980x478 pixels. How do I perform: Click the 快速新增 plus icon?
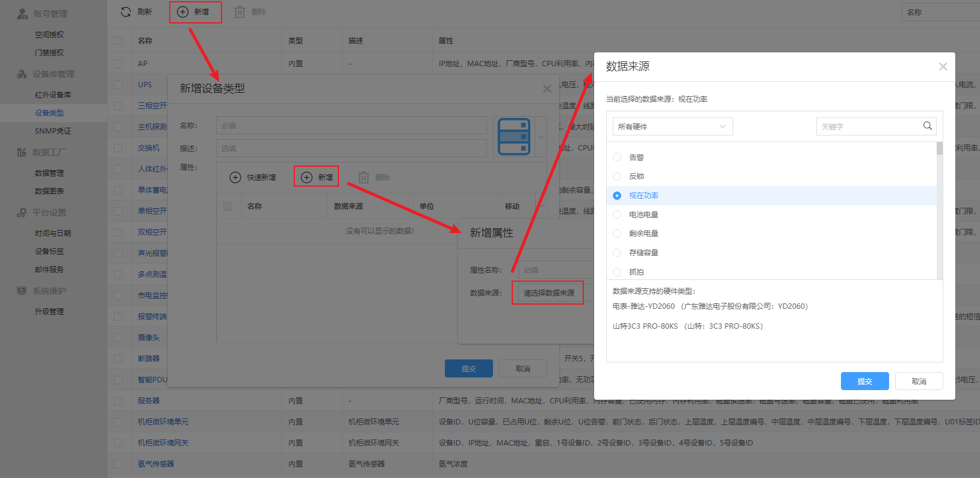point(236,178)
